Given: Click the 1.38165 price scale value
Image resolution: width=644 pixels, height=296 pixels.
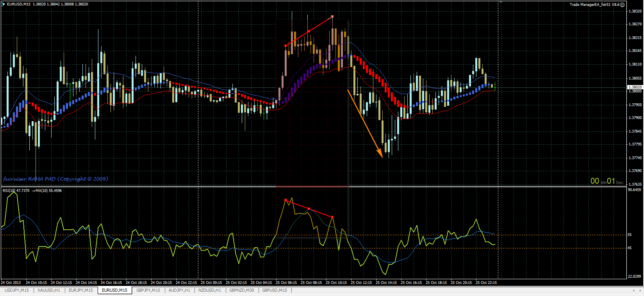Looking at the screenshot, I should 635,51.
